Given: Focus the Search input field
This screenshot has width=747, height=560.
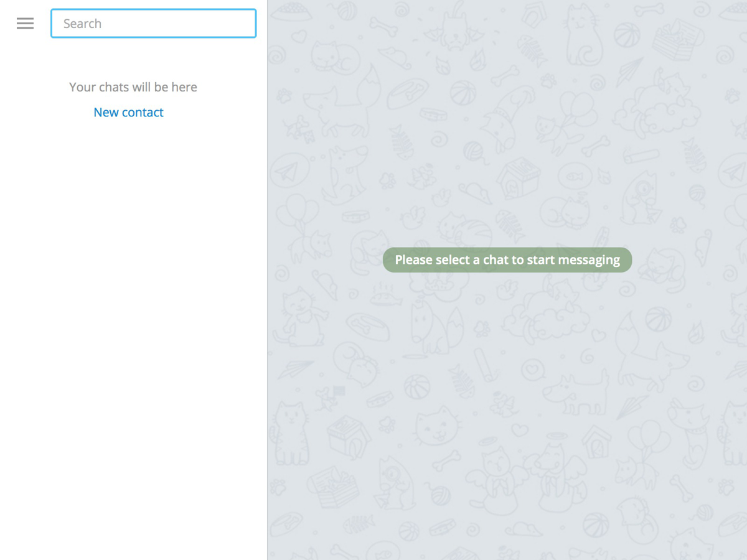Looking at the screenshot, I should tap(153, 24).
